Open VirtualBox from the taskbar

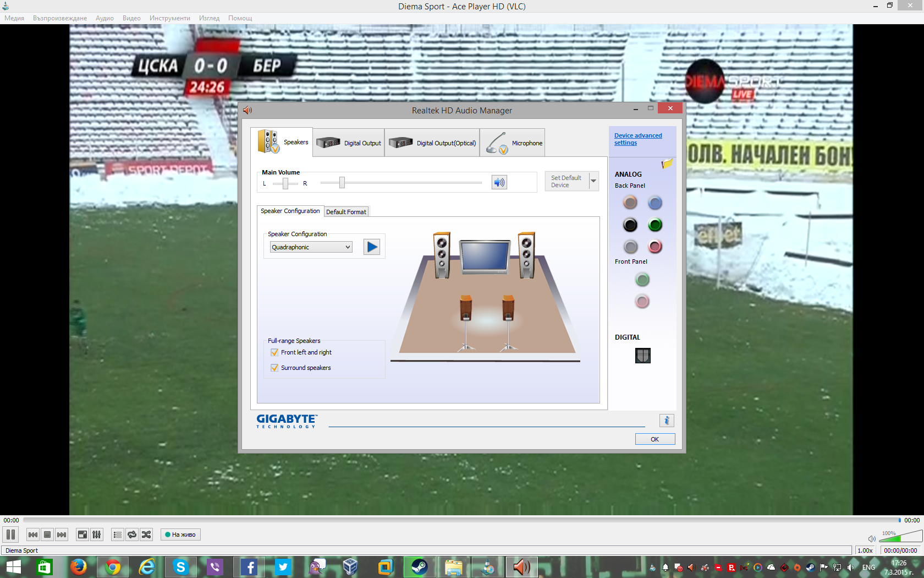click(350, 567)
